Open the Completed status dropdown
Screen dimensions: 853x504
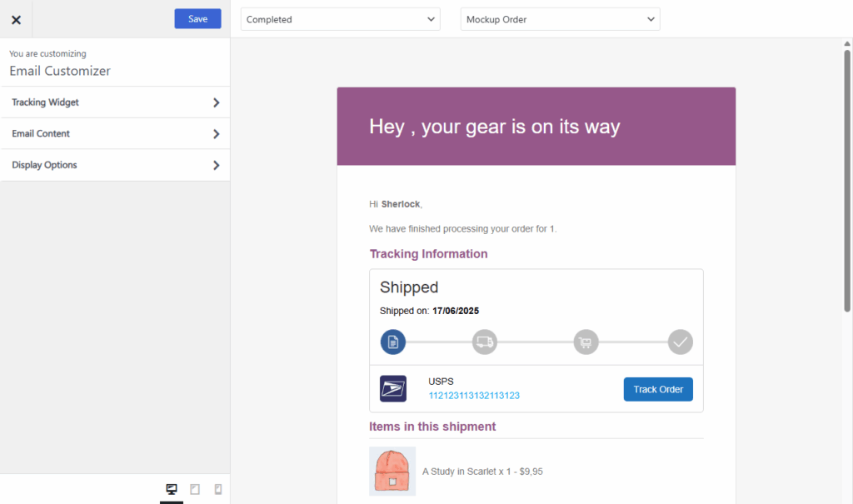340,18
